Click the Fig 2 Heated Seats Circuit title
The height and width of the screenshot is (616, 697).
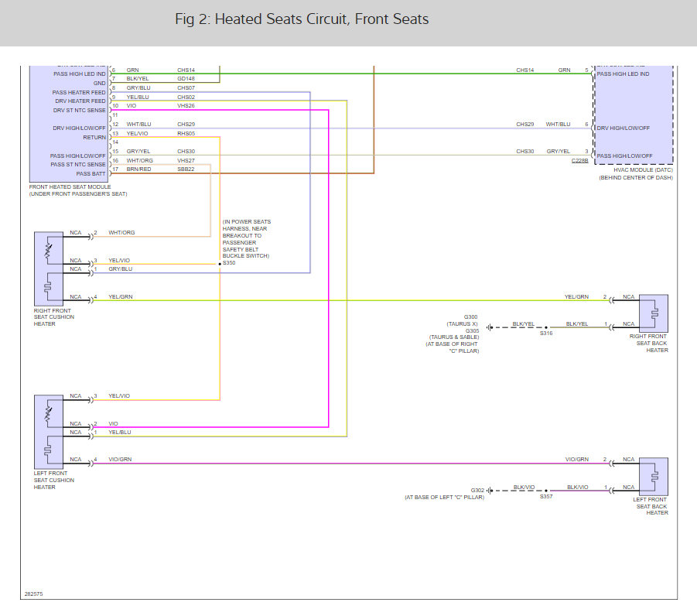(x=302, y=19)
